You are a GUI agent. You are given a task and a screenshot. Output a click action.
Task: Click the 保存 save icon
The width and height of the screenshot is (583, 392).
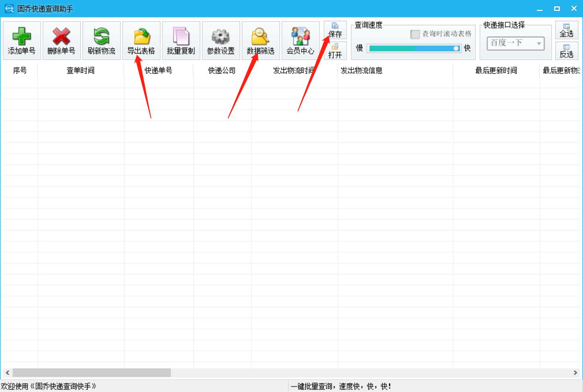point(335,30)
